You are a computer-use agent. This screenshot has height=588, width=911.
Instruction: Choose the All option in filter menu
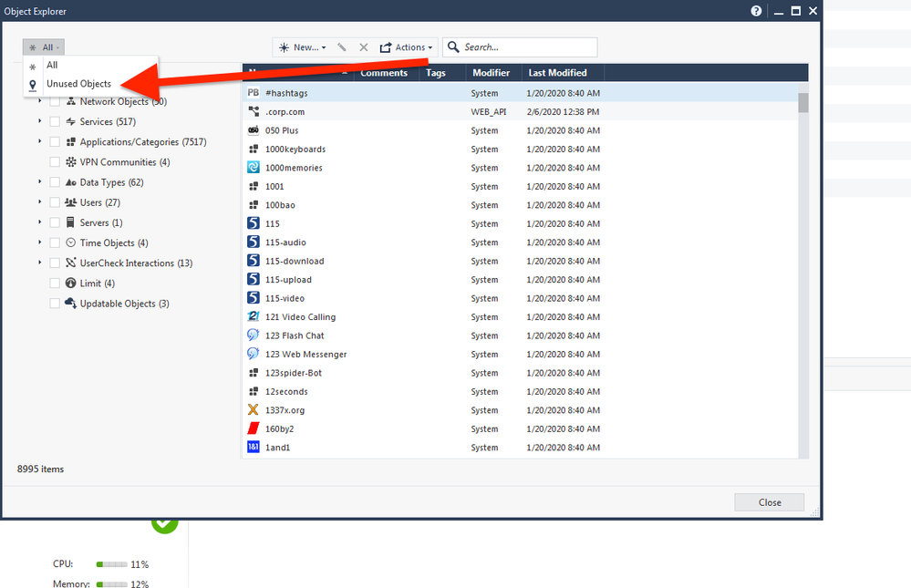coord(53,66)
